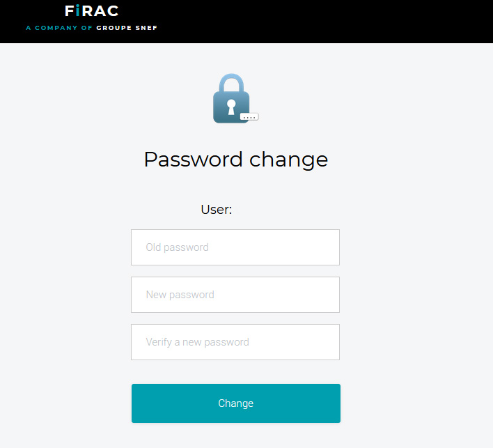Focus the Old password field
493x448 pixels.
[x=235, y=247]
